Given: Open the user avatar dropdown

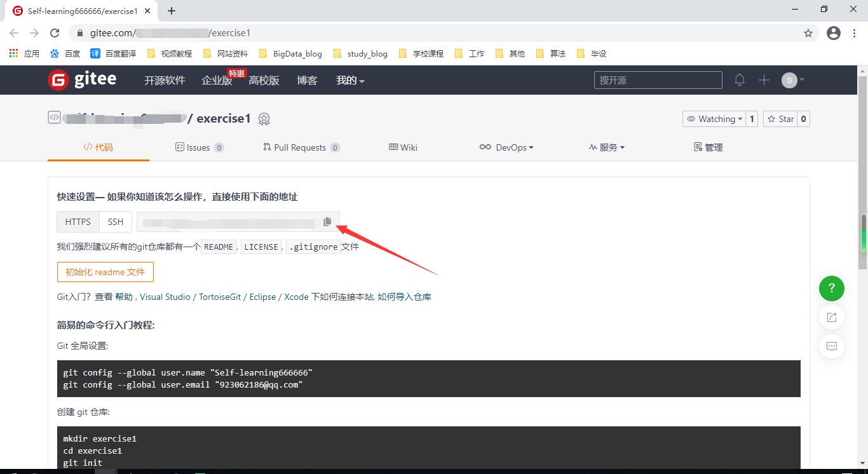Looking at the screenshot, I should point(793,80).
